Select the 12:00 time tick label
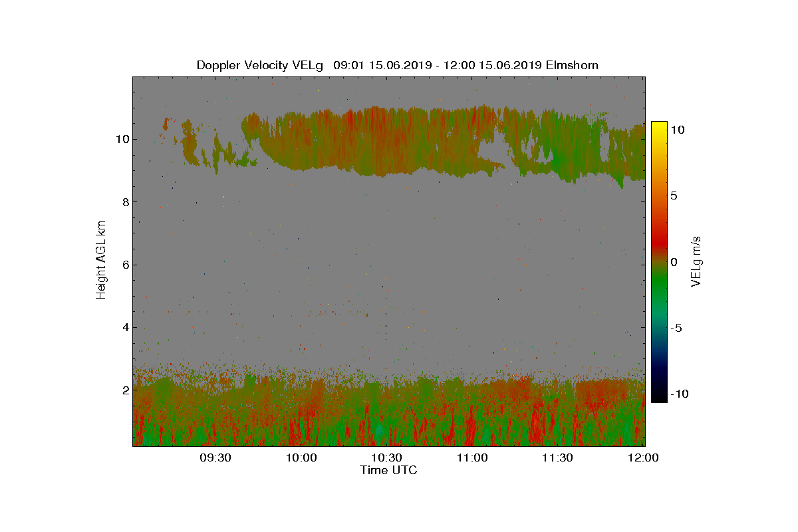The width and height of the screenshot is (798, 532). (x=643, y=458)
